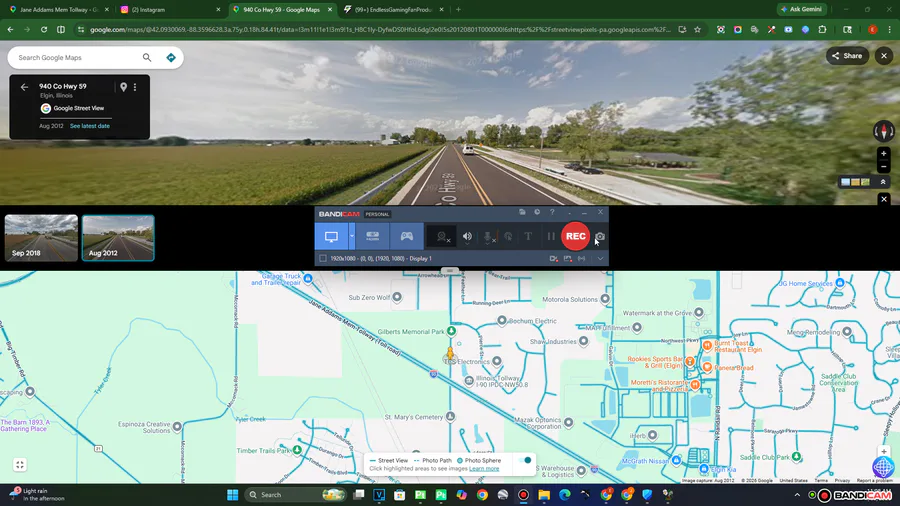Show hidden system tray icons
Image resolution: width=900 pixels, height=506 pixels.
(x=797, y=495)
